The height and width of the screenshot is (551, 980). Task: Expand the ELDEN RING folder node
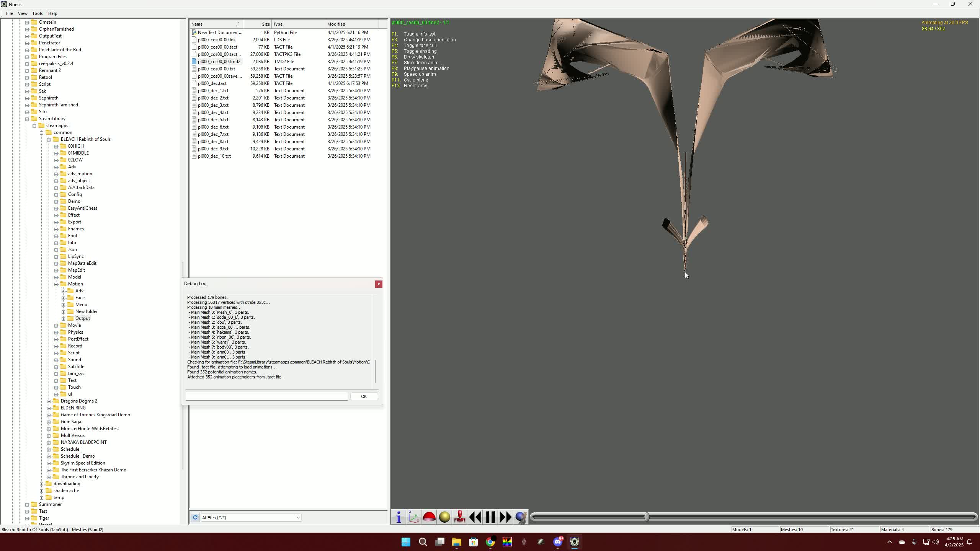[49, 408]
